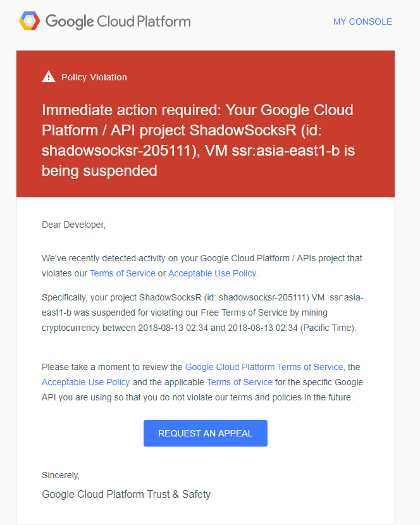Open Google Cloud Platform Terms of Service link
This screenshot has width=420, height=525.
264,367
